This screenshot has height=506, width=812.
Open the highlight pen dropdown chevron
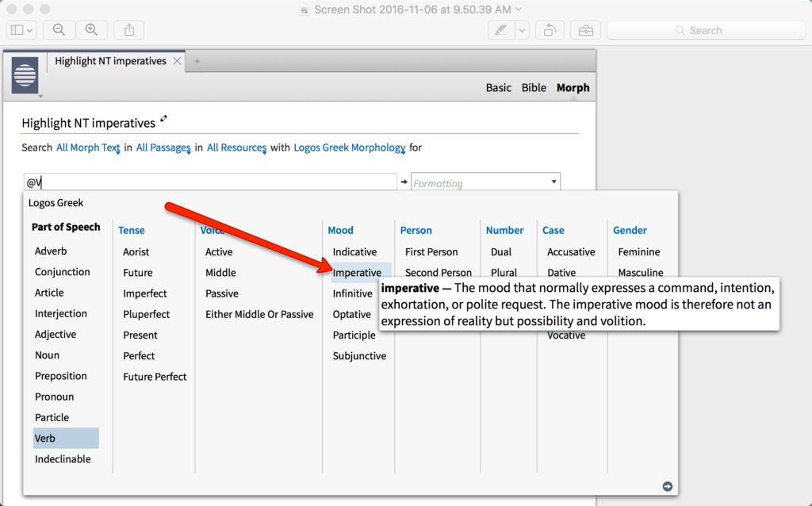pyautogui.click(x=522, y=30)
